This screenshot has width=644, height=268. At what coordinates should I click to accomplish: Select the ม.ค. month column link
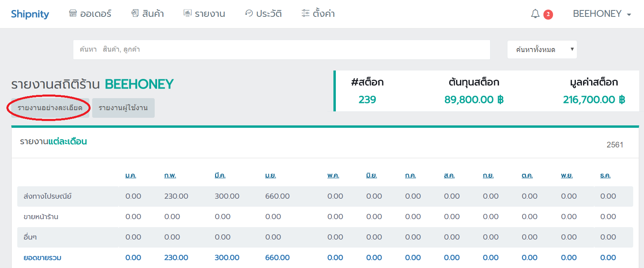pos(131,175)
